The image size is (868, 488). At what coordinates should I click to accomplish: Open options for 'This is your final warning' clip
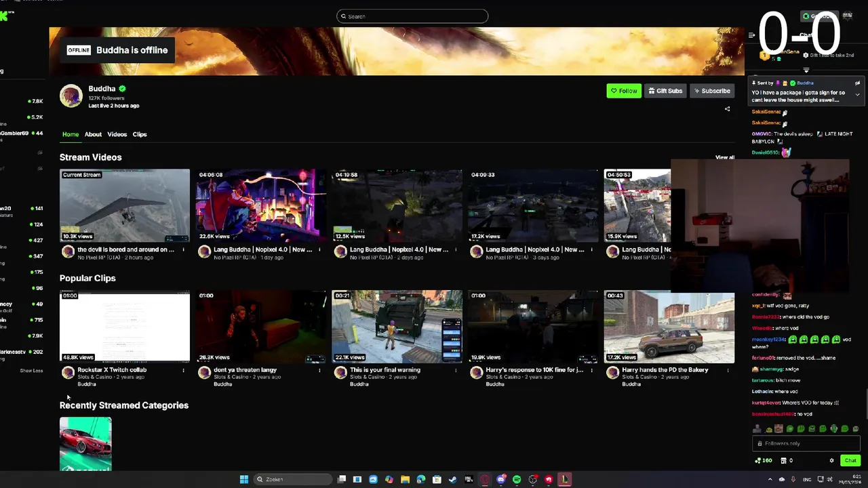point(456,370)
